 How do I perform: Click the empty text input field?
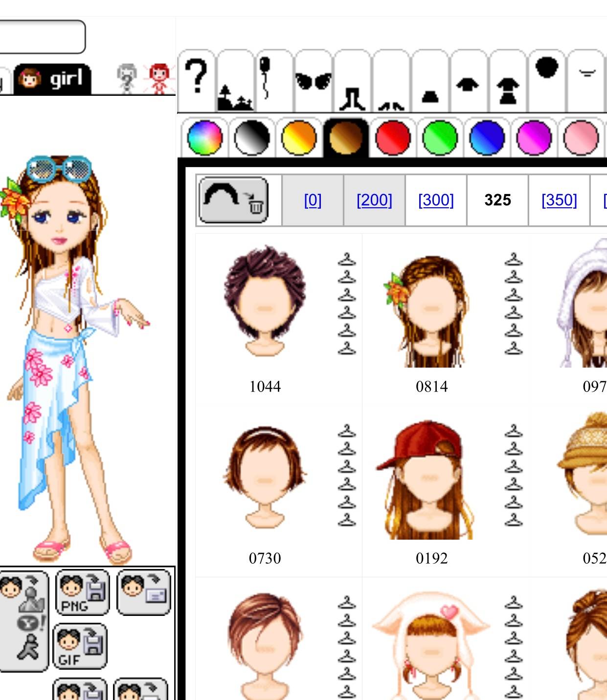42,37
